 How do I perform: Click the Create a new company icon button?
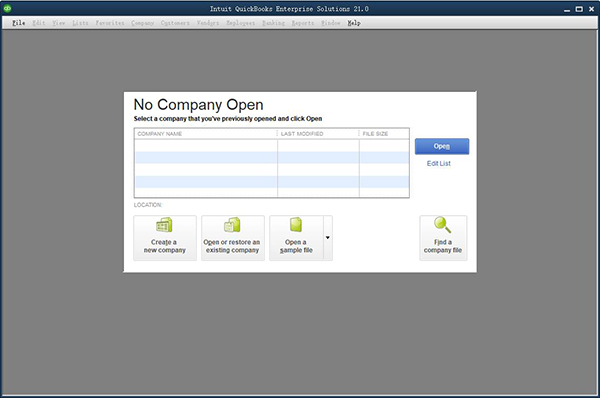[165, 238]
